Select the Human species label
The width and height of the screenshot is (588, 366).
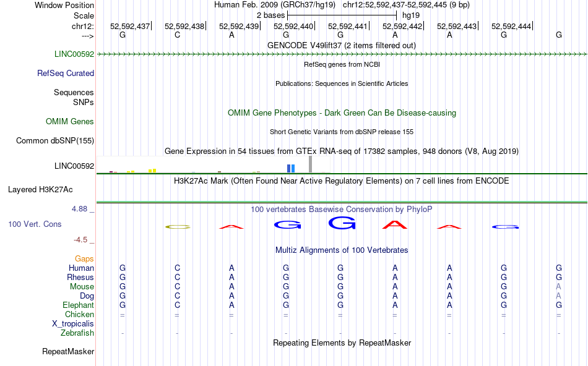(x=81, y=268)
